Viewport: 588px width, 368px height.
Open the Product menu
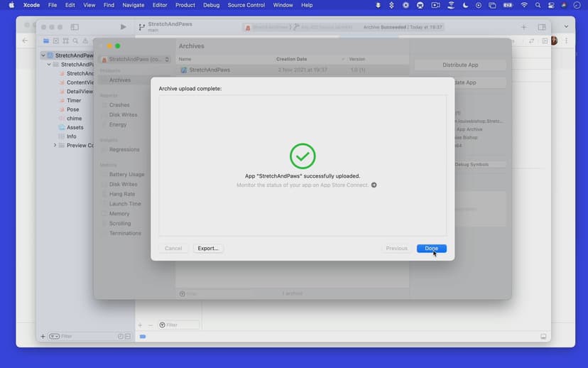[185, 5]
